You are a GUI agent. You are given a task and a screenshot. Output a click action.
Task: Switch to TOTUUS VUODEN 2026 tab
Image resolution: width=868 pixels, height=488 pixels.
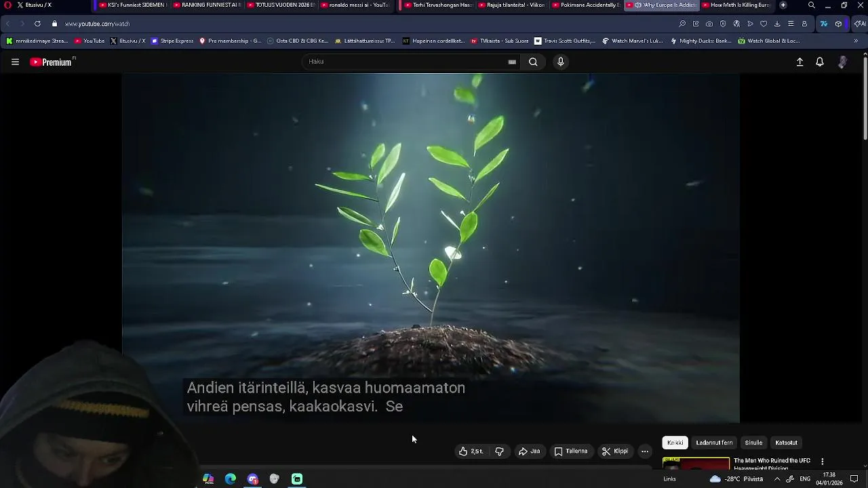[x=281, y=5]
